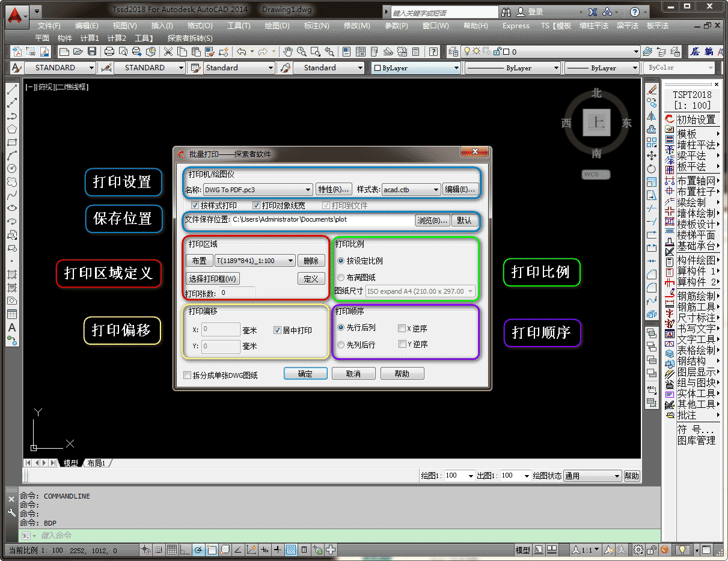Click the Plot printer icon
The height and width of the screenshot is (561, 728).
click(x=109, y=52)
